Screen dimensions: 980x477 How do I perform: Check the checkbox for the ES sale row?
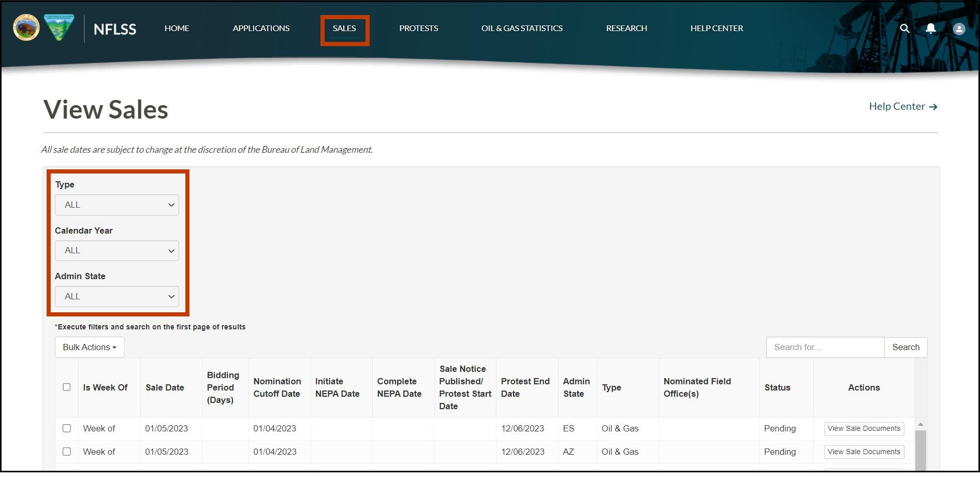click(66, 428)
